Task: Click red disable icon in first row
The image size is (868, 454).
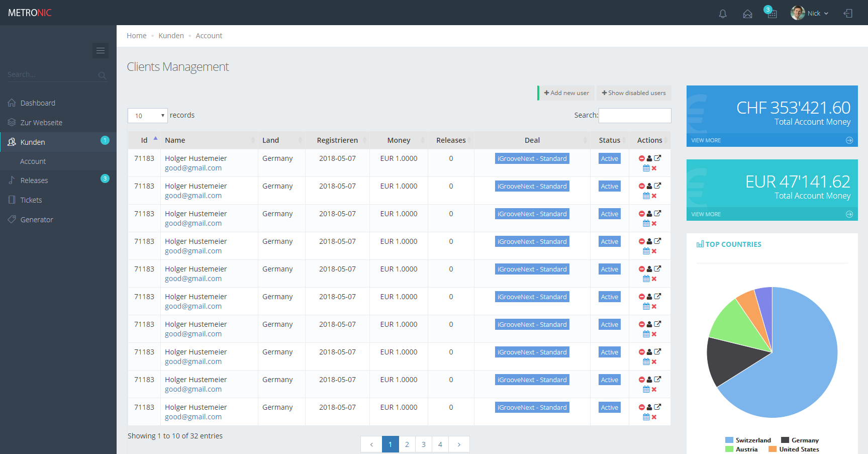Action: click(x=642, y=158)
